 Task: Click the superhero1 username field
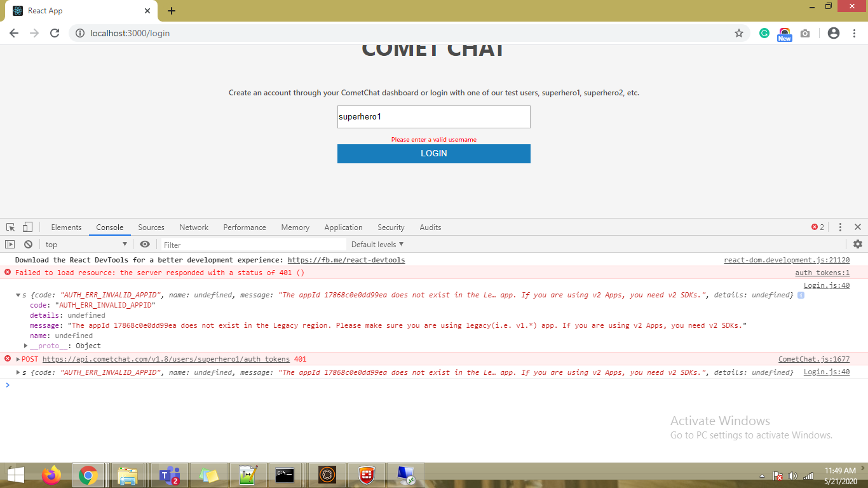pyautogui.click(x=434, y=117)
